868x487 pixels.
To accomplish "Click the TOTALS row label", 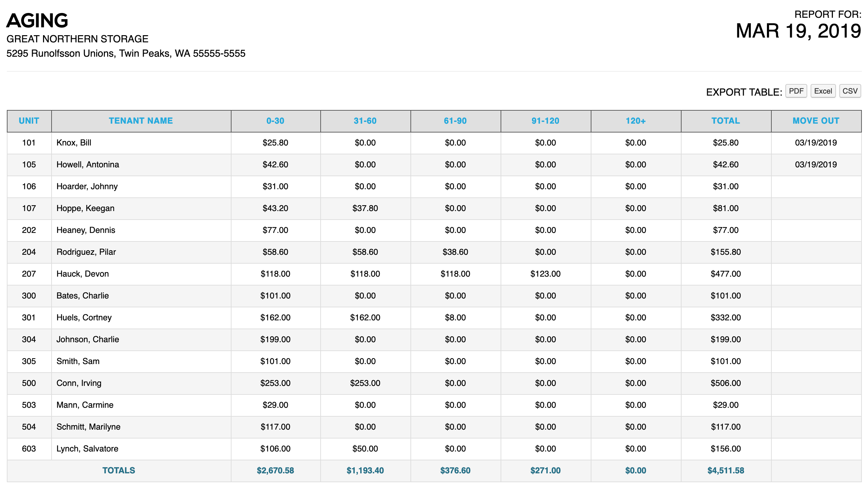I will click(x=118, y=471).
